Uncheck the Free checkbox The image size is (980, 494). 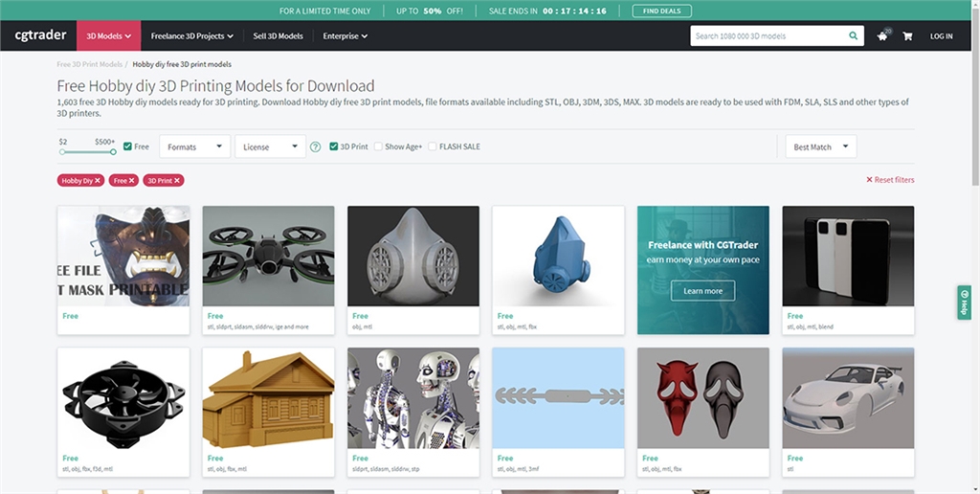click(x=128, y=146)
